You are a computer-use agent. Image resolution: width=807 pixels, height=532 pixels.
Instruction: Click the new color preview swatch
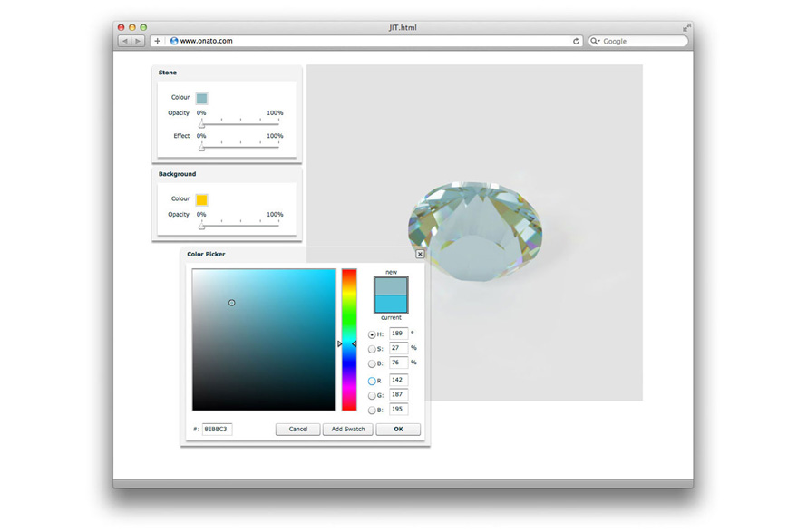[391, 286]
